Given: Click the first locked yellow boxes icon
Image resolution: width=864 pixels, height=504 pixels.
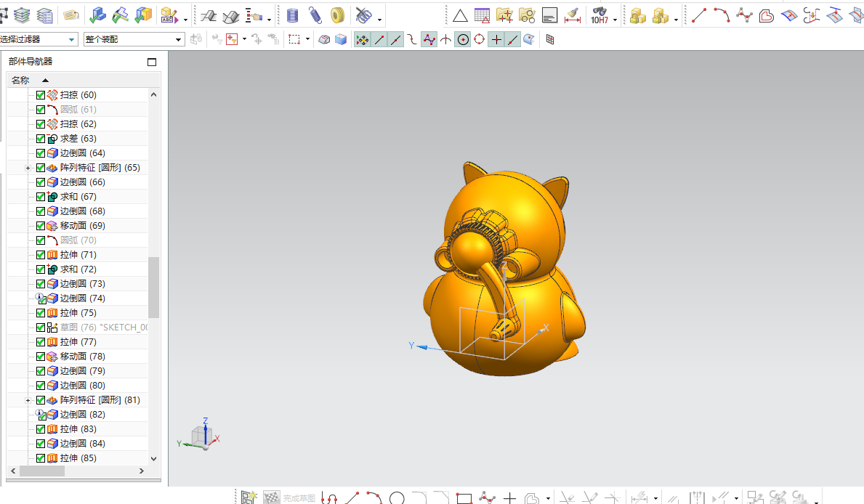Looking at the screenshot, I should click(x=637, y=16).
